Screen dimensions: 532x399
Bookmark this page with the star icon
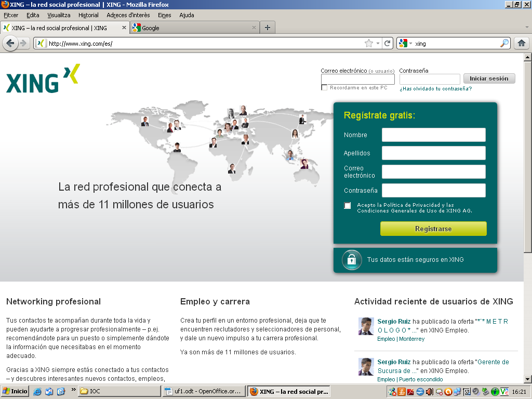(369, 44)
